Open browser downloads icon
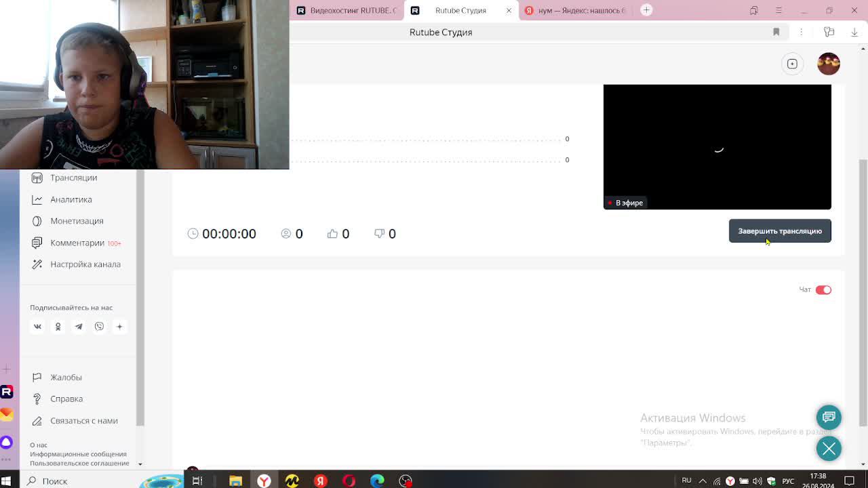868x488 pixels. pos(854,32)
